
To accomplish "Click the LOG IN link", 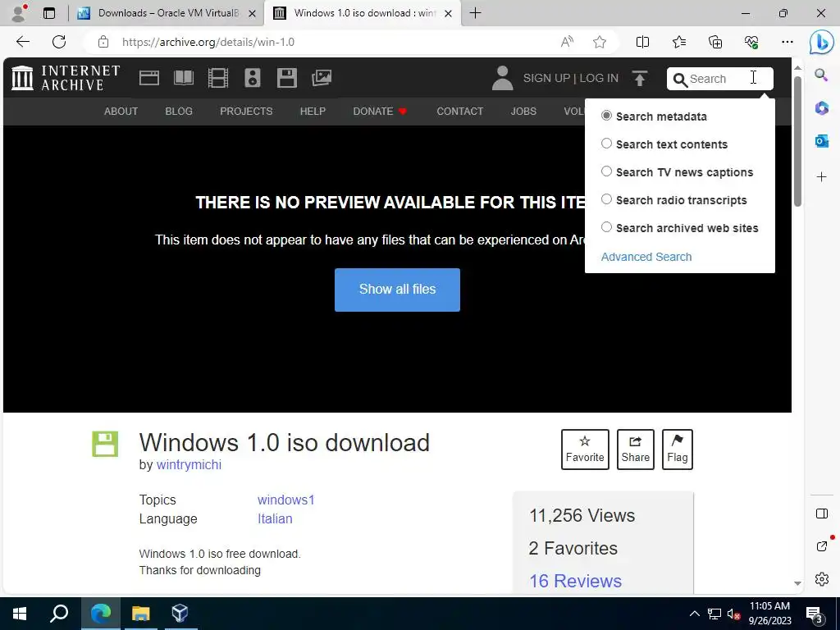I will coord(599,78).
